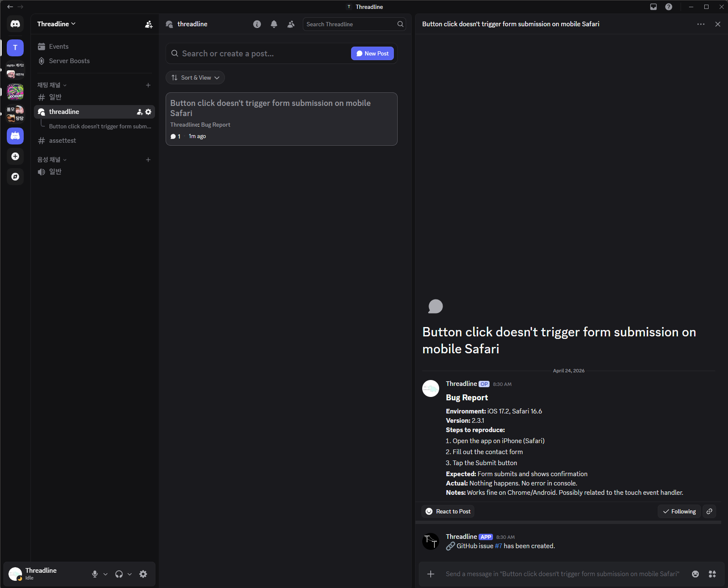
Task: Select the # assettest channel
Action: click(94, 141)
